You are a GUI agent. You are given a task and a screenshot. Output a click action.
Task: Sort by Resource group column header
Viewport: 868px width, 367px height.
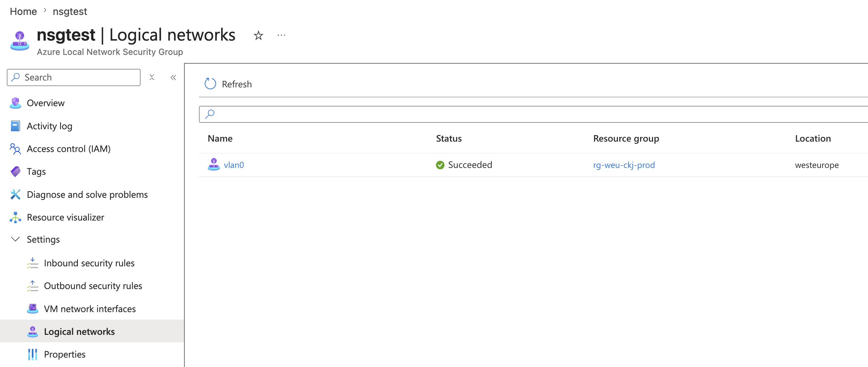pyautogui.click(x=626, y=138)
